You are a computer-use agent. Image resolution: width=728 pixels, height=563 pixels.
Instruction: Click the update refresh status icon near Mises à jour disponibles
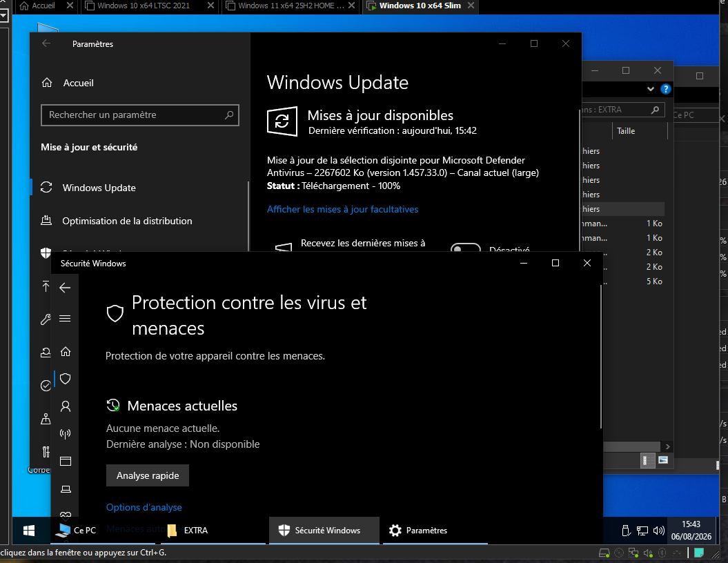[282, 121]
